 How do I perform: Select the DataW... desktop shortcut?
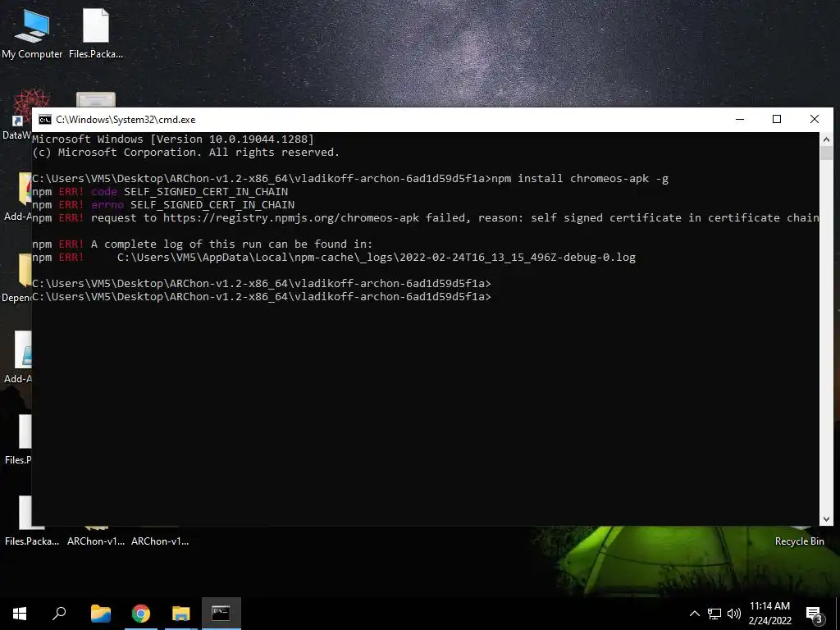pos(18,115)
